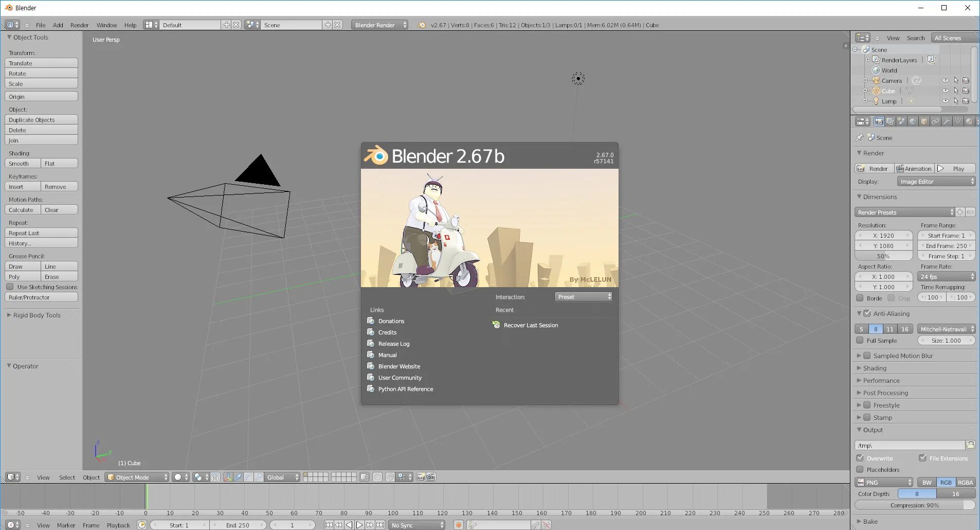
Task: Jump to the first frame of timeline
Action: [329, 525]
